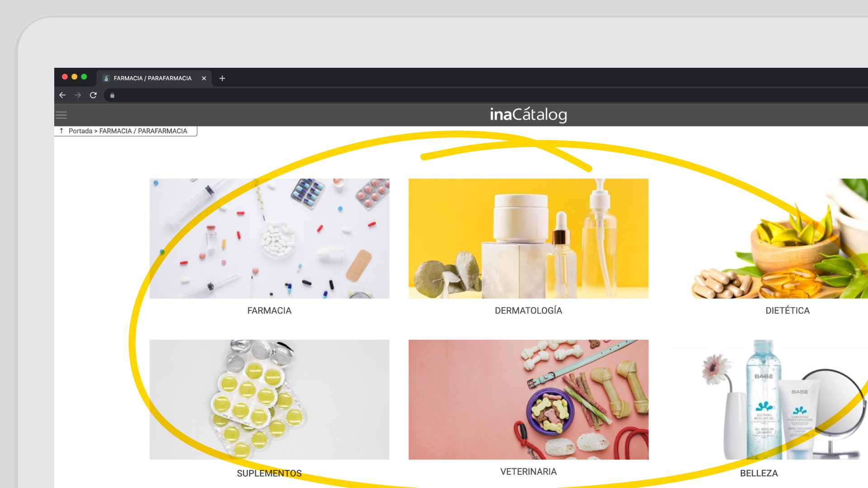Reload the page
The width and height of the screenshot is (868, 488).
tap(93, 95)
